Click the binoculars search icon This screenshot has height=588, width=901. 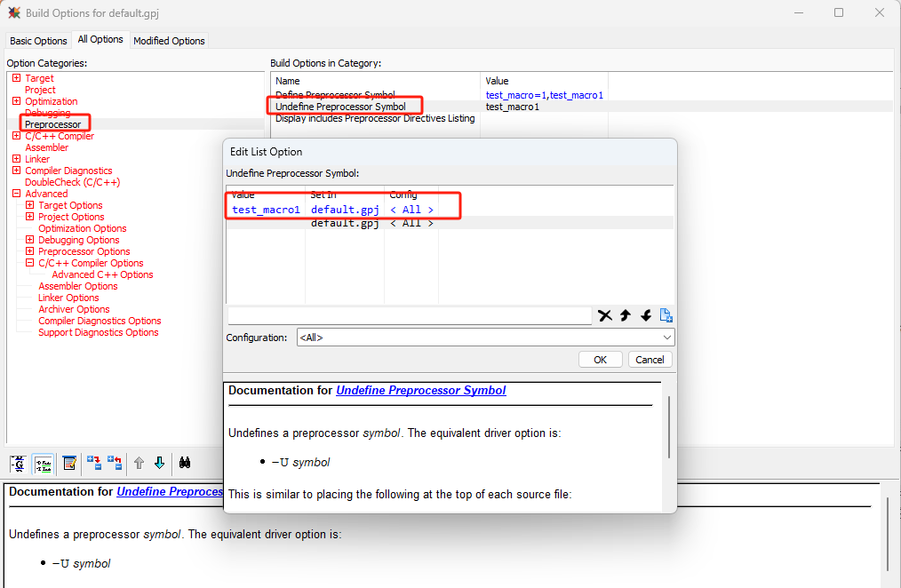click(x=186, y=463)
